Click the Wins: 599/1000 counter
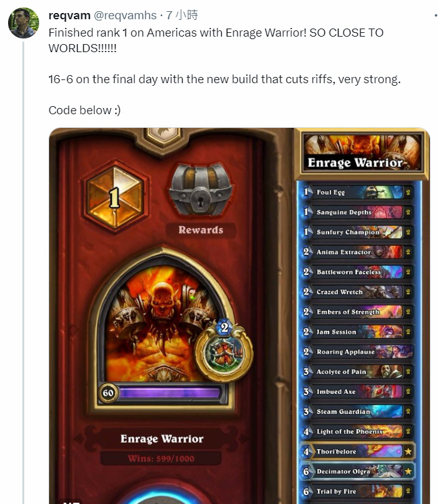438x504 pixels. click(x=161, y=458)
